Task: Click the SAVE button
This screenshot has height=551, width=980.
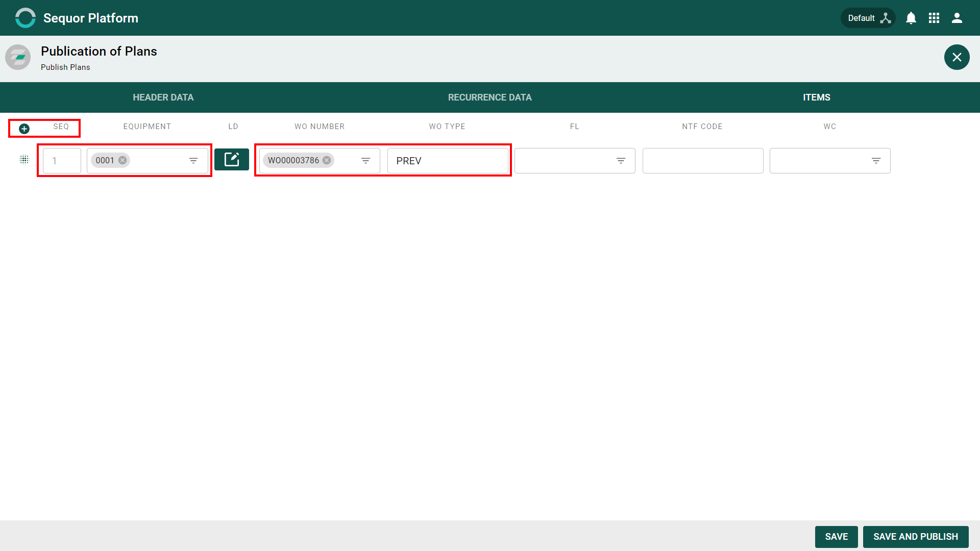Action: pos(837,537)
